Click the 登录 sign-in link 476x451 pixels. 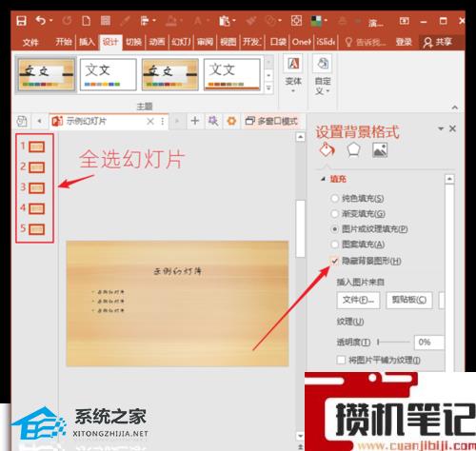click(x=404, y=42)
